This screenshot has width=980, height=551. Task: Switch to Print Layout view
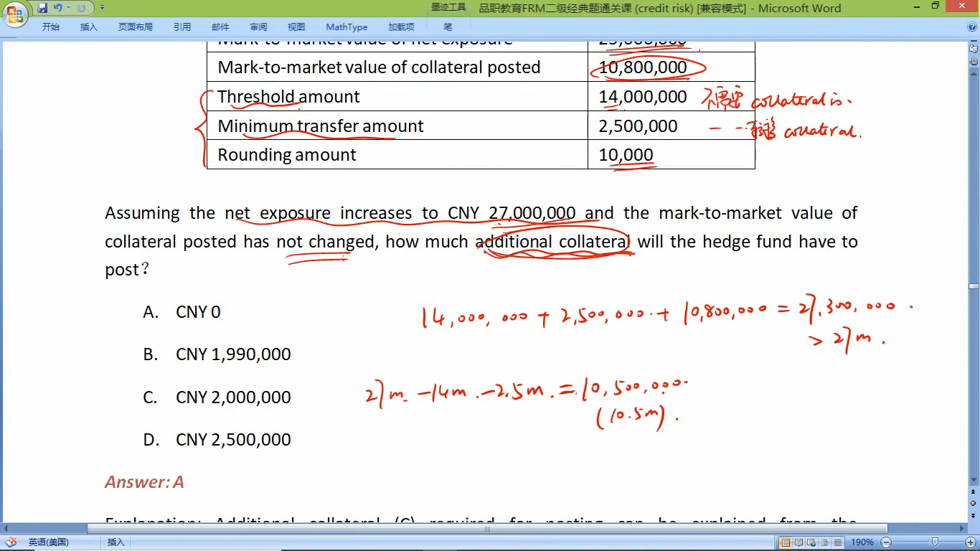(x=786, y=542)
